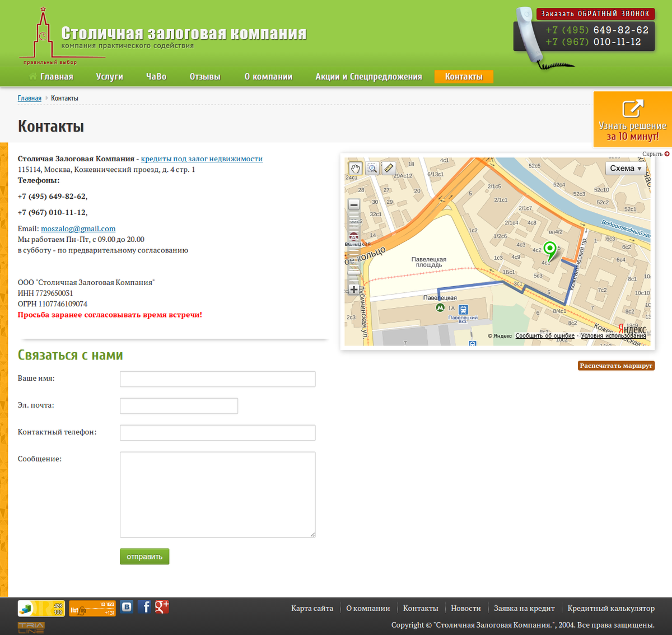Open the Схема map type dropdown
Screen dimensions: 672x635
point(626,169)
